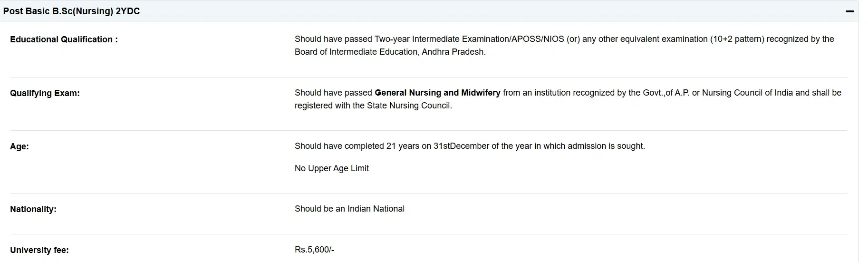Viewport: 868px width, 262px height.
Task: Click the APOSS/NIOS text in qualification
Action: tap(537, 39)
